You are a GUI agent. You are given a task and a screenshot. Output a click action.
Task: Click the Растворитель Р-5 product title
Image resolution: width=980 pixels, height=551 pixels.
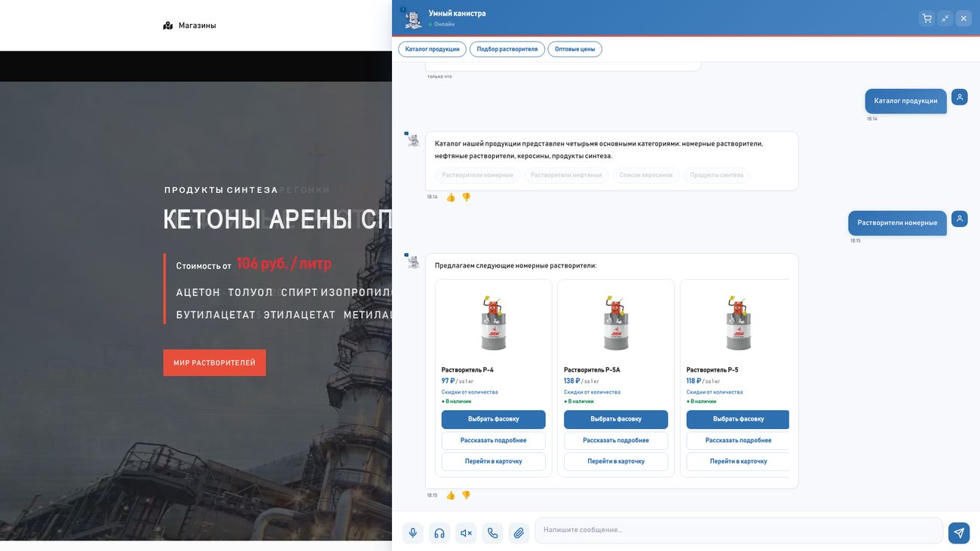pos(712,370)
